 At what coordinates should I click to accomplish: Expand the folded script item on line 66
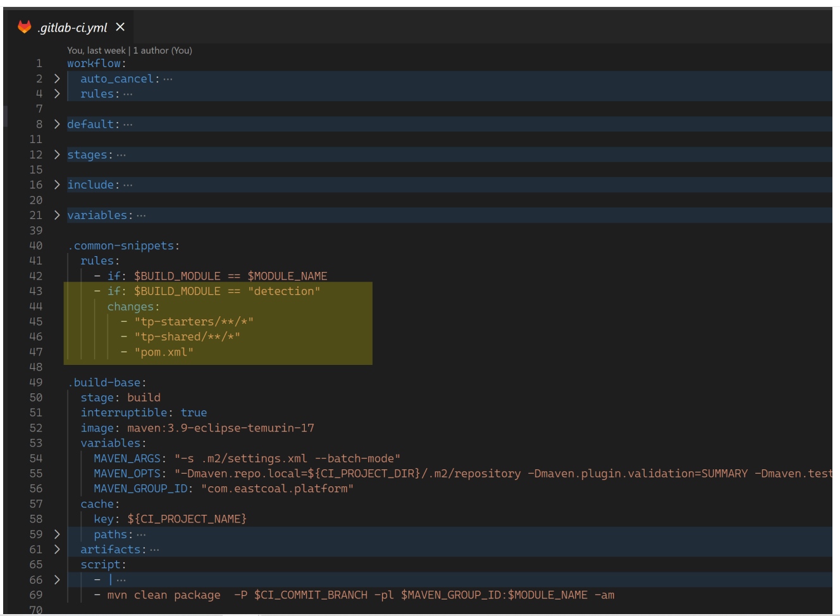[x=57, y=580]
